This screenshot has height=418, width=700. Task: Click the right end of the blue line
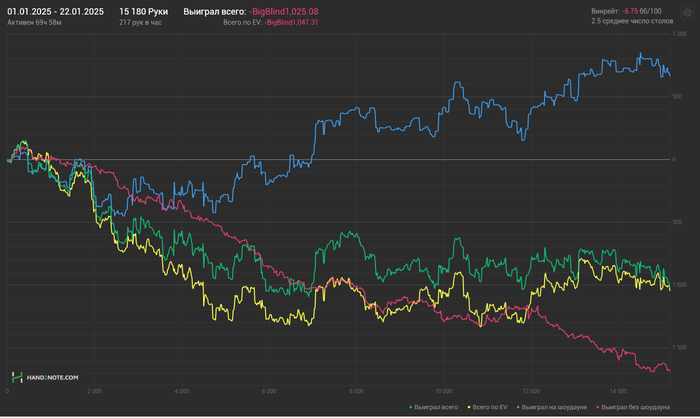click(669, 75)
